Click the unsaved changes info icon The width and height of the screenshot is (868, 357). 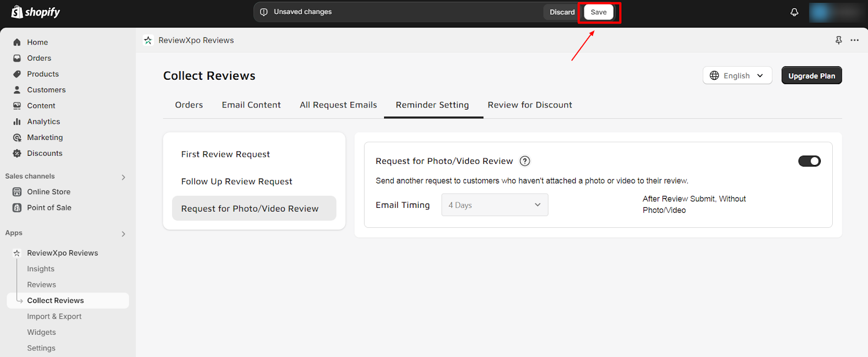pyautogui.click(x=264, y=12)
